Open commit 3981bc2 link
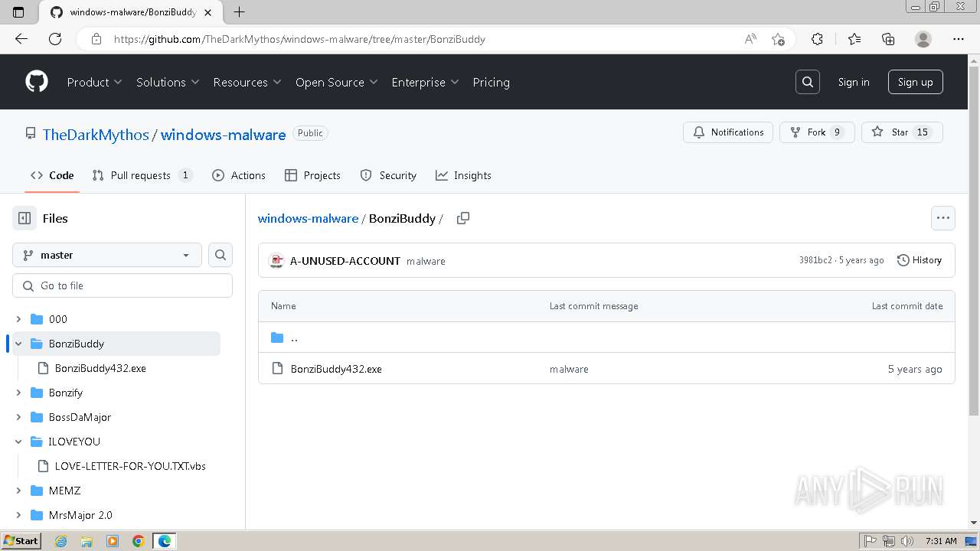980x551 pixels. 815,260
